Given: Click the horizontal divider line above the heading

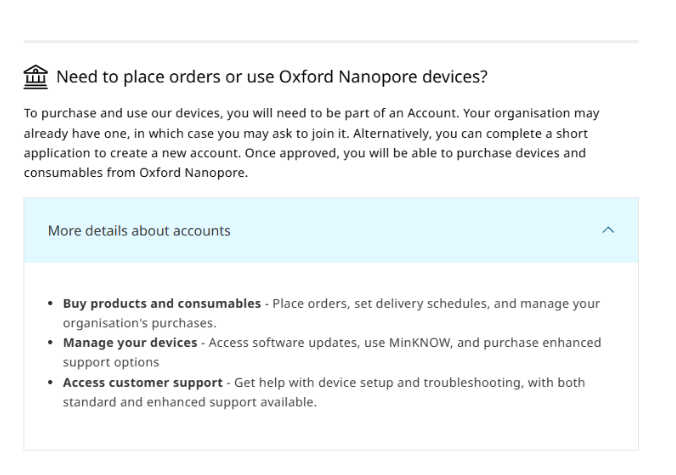Looking at the screenshot, I should pyautogui.click(x=330, y=42).
